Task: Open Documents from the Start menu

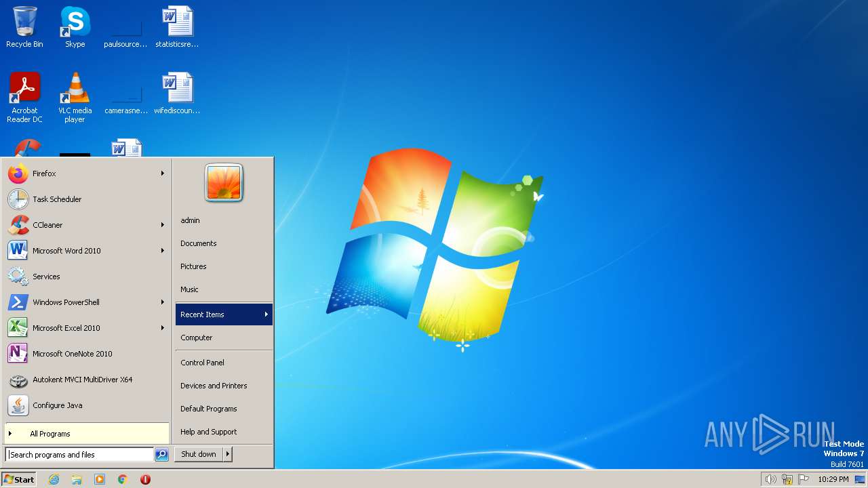Action: [224, 243]
